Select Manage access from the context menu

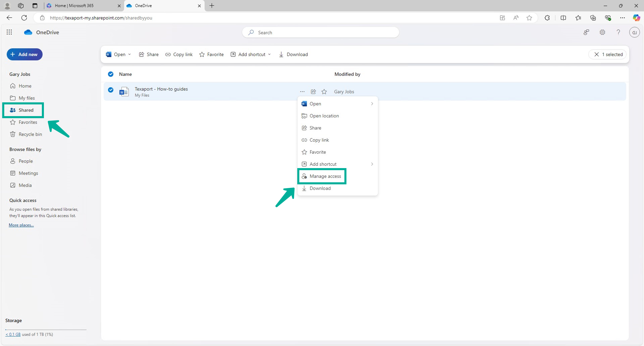click(325, 176)
